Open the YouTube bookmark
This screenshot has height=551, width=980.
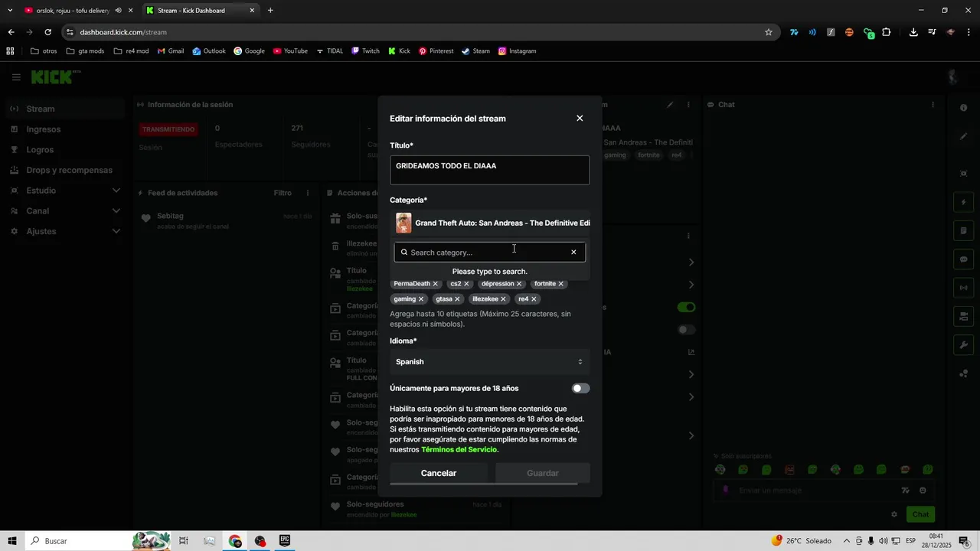pyautogui.click(x=290, y=51)
